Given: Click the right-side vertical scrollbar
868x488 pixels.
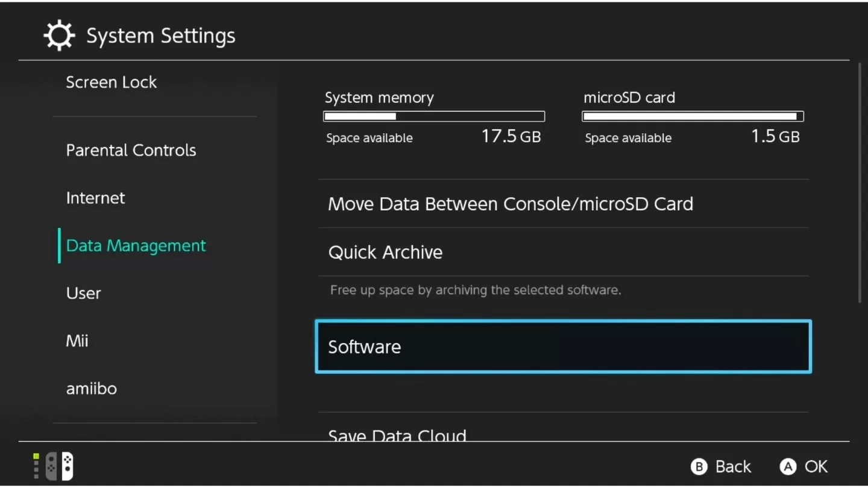Looking at the screenshot, I should coord(860,183).
